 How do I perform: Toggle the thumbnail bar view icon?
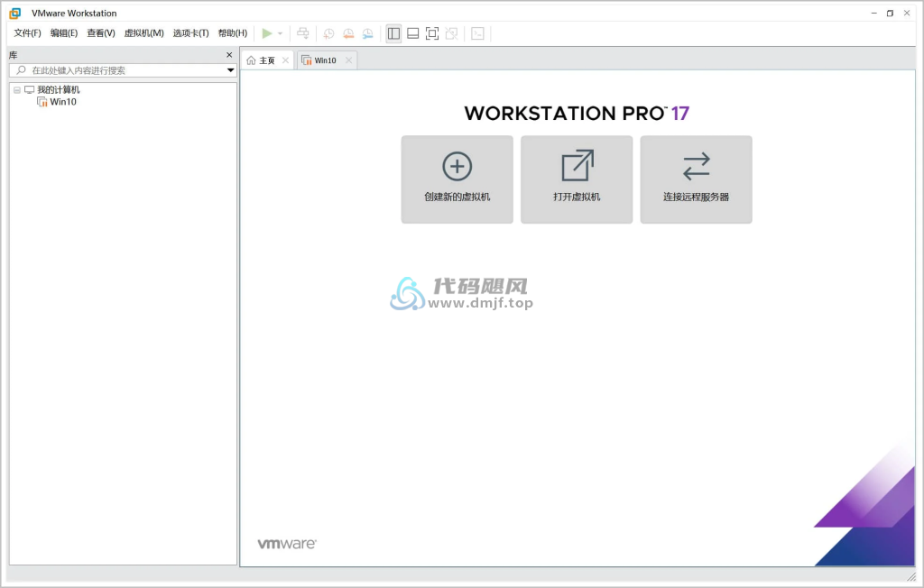(413, 33)
